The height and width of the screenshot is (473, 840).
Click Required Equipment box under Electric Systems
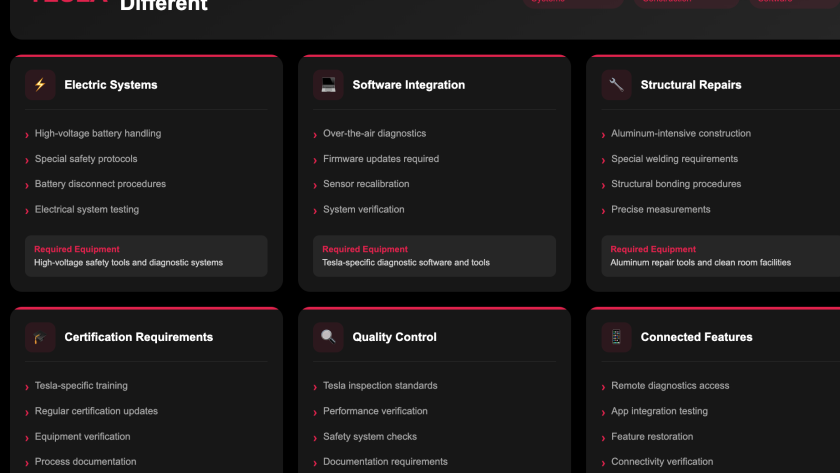[x=146, y=256]
